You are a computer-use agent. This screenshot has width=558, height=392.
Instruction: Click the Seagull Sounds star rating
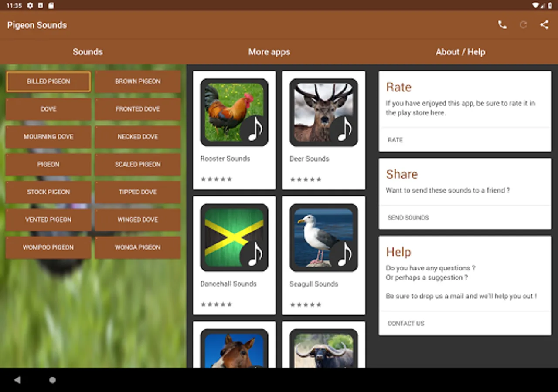click(306, 304)
